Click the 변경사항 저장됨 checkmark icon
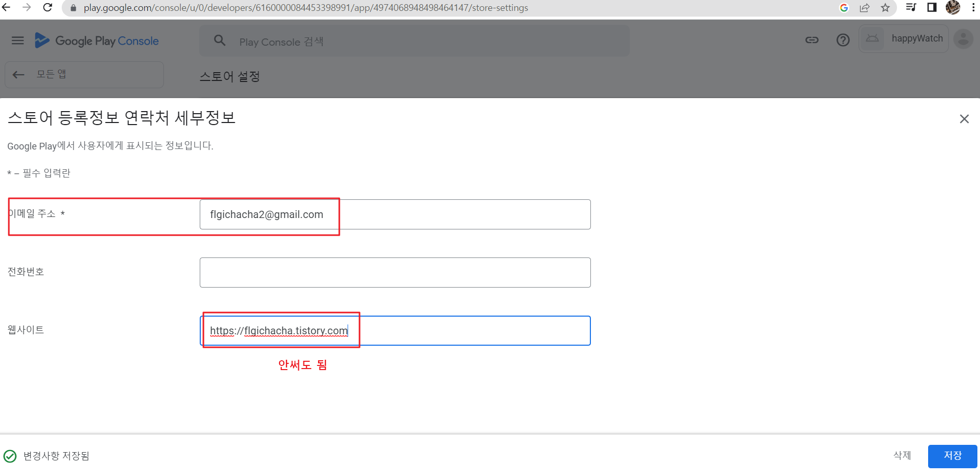This screenshot has height=476, width=980. click(10, 456)
